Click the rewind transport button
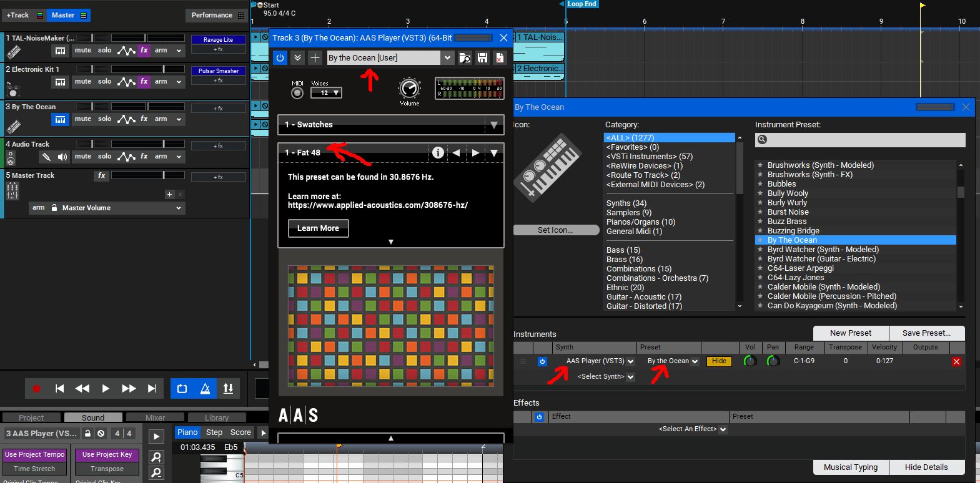This screenshot has height=483, width=980. [x=82, y=388]
